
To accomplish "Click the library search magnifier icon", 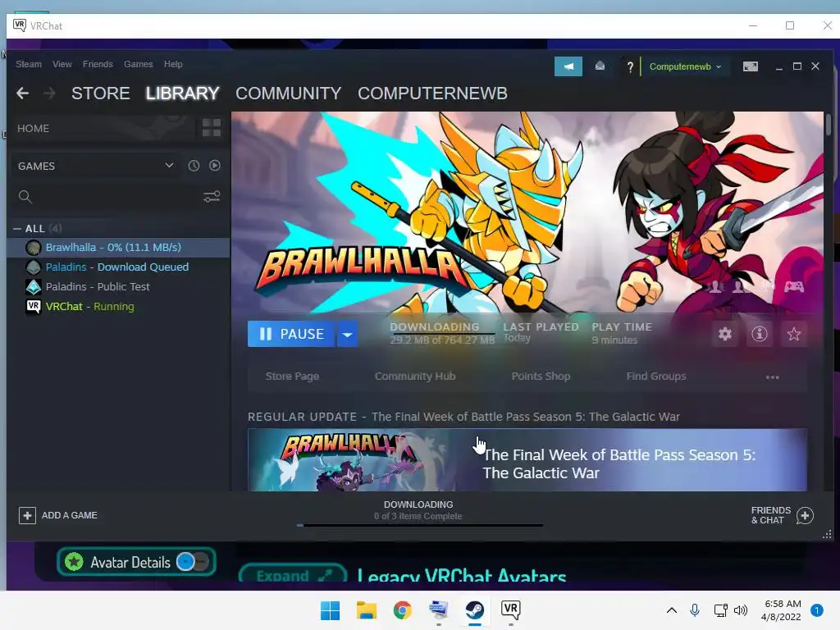I will coord(25,197).
